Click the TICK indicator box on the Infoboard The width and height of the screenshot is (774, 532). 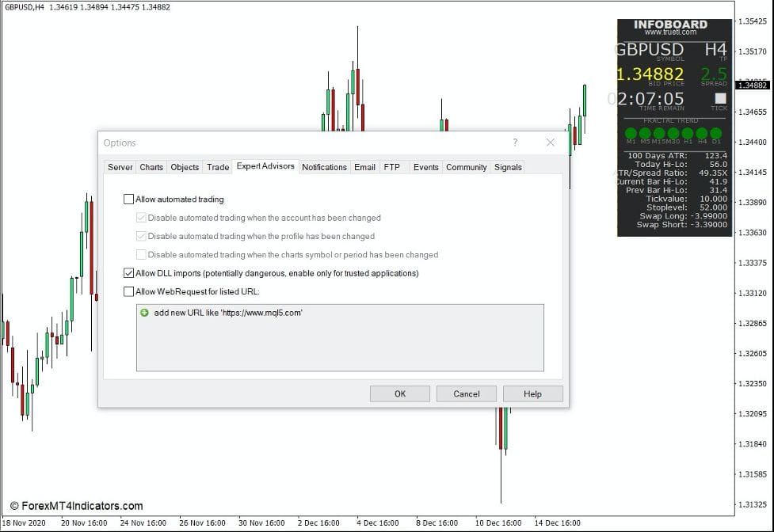click(719, 98)
